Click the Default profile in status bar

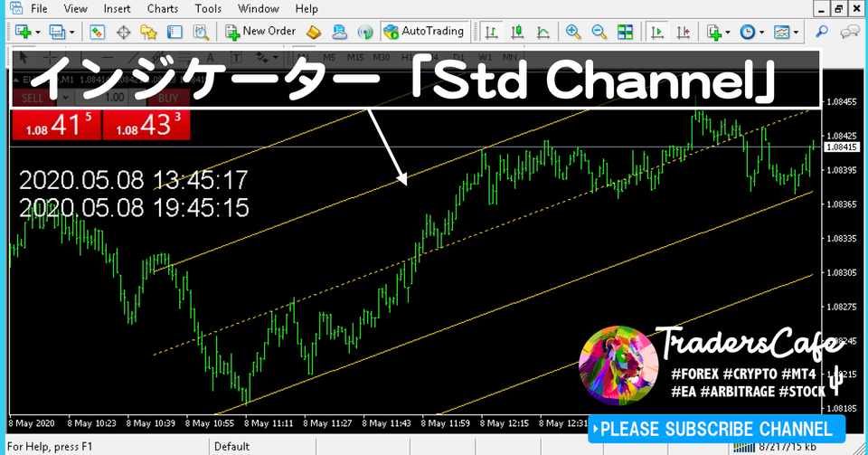pos(232,446)
